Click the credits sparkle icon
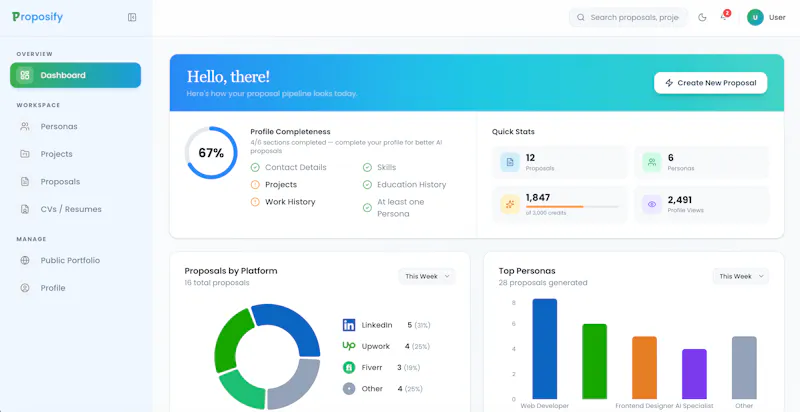800x412 pixels. coord(510,204)
